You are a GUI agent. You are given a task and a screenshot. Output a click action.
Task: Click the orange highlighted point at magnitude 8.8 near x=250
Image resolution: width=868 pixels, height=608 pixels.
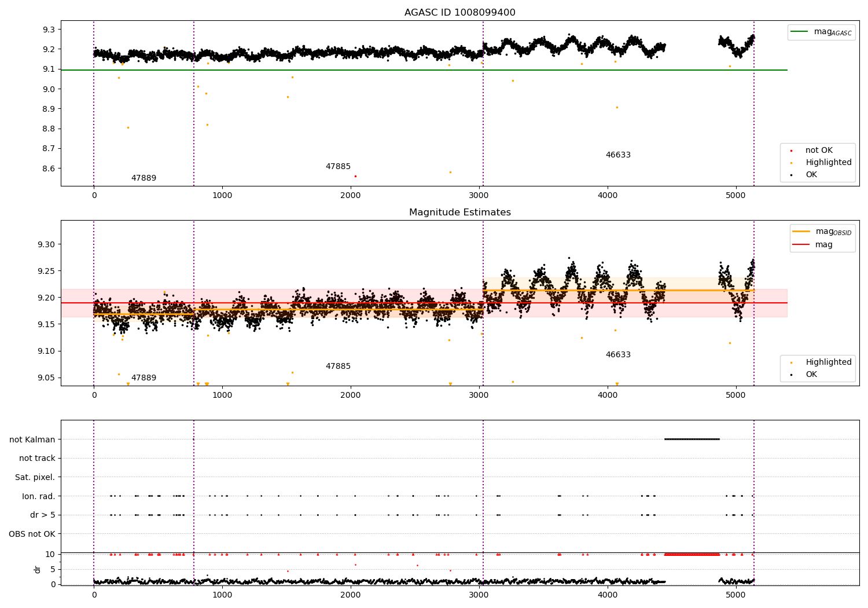[128, 127]
